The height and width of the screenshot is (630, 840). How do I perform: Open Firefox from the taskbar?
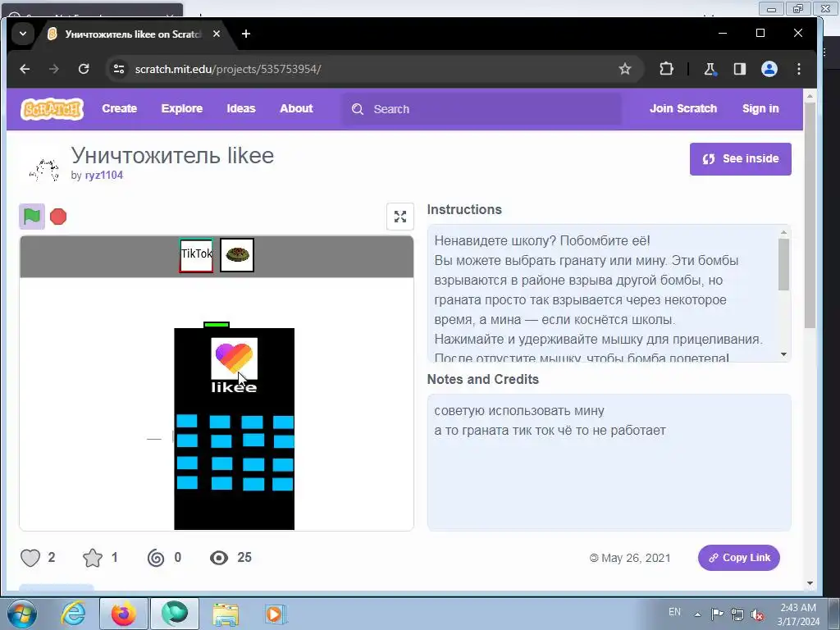click(x=123, y=614)
